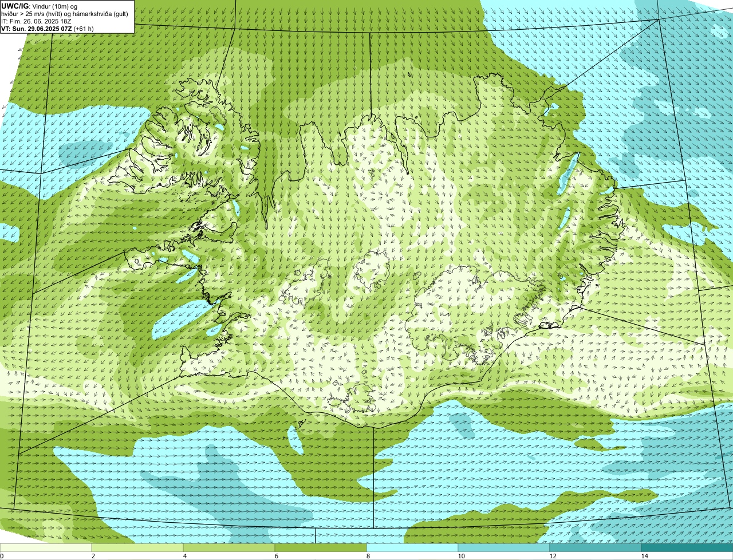Click the 'UWC/IG: Vindur (10m) og' title line
The height and width of the screenshot is (560, 733).
(x=40, y=6)
